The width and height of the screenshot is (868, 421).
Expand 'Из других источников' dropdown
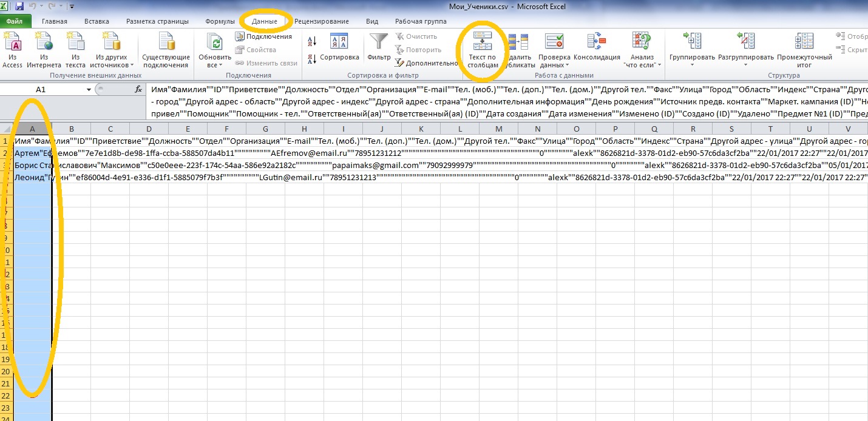tap(112, 64)
